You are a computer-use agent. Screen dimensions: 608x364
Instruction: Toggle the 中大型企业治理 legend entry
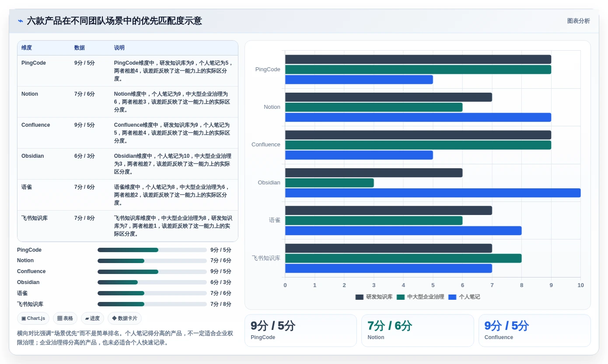(420, 297)
